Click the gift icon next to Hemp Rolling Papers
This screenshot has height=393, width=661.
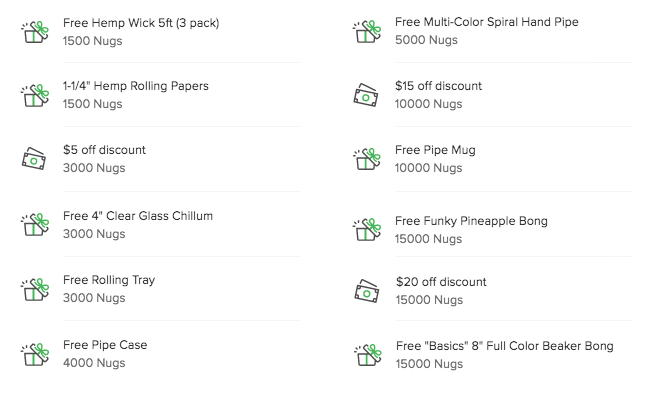tap(35, 96)
